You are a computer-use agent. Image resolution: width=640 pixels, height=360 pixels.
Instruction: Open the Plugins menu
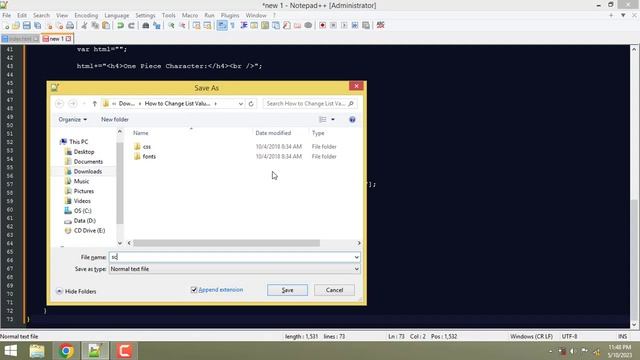coord(230,16)
